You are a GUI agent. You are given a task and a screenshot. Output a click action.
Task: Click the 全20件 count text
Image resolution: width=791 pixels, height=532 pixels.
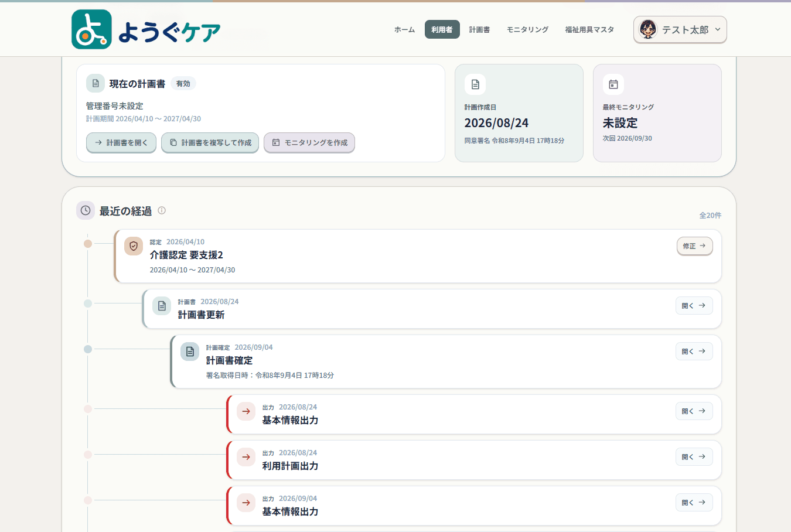click(x=710, y=216)
